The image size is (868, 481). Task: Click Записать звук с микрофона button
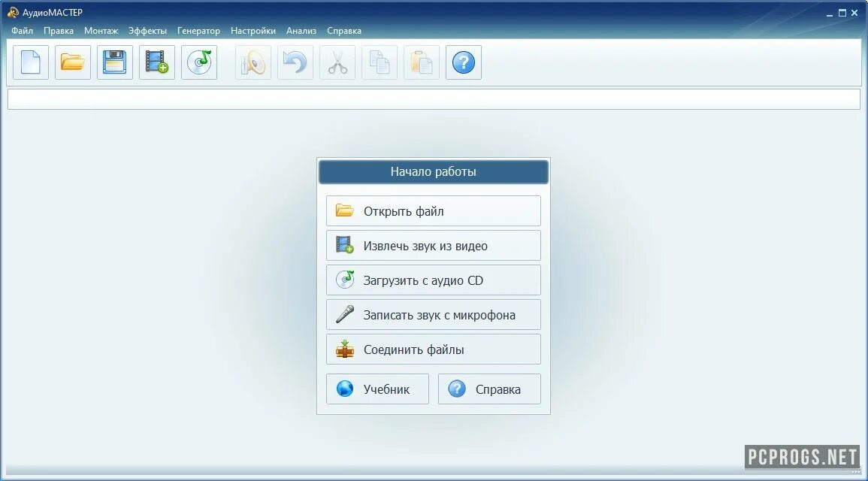pyautogui.click(x=434, y=315)
